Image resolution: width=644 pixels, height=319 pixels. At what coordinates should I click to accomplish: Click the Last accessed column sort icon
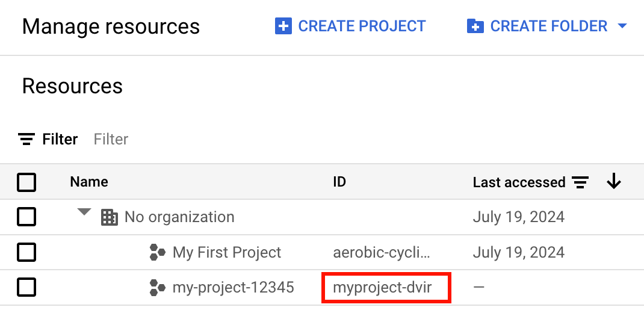click(580, 182)
